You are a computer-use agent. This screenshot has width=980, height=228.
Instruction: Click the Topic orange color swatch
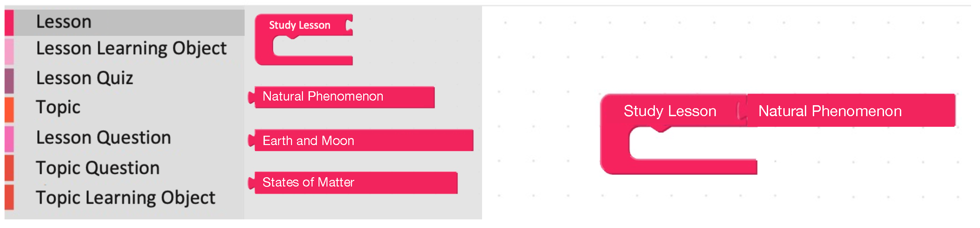pyautogui.click(x=9, y=110)
